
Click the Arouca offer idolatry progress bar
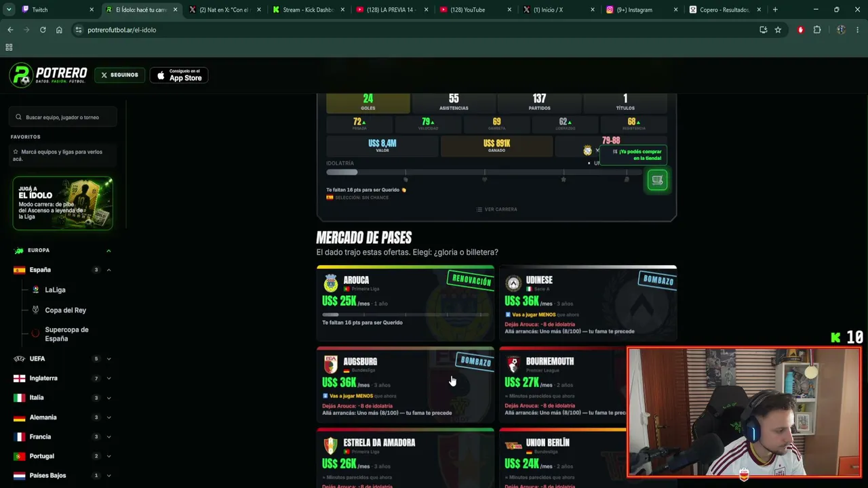(x=406, y=314)
